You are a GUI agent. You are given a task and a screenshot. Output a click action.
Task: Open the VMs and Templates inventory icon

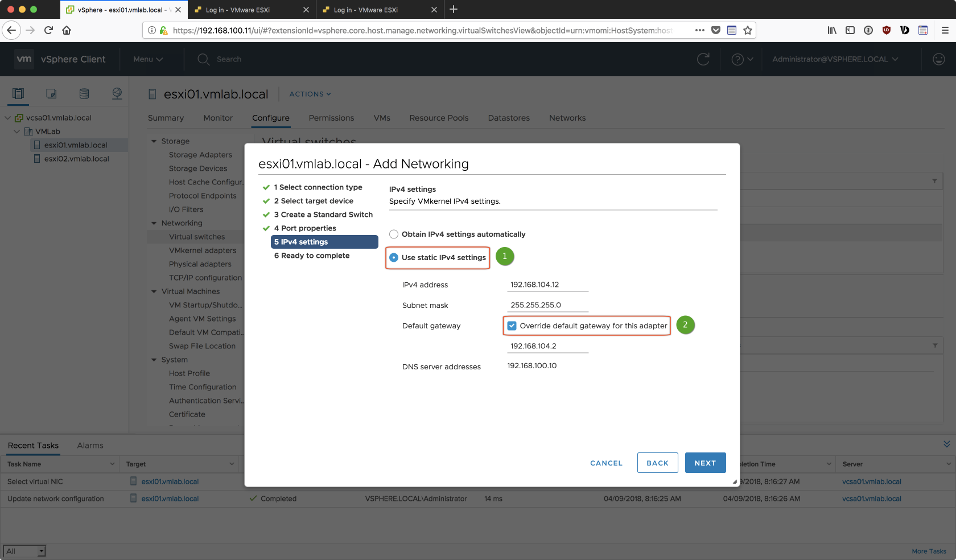click(x=51, y=94)
